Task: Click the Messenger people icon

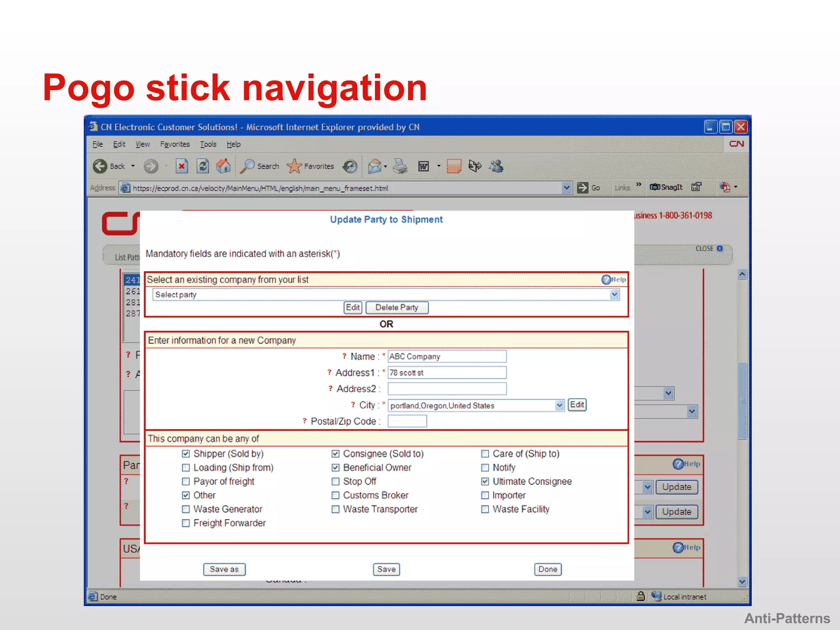Action: [496, 166]
